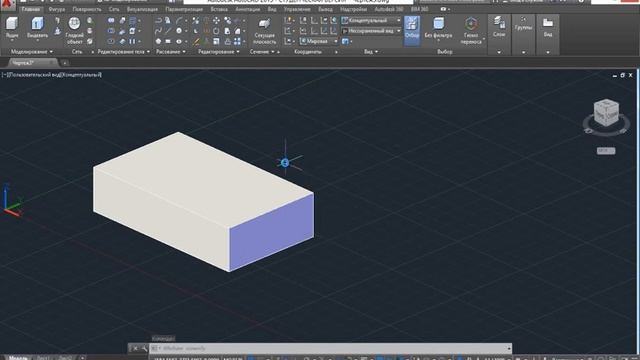Click the Subtract solid editing icon
This screenshot has width=640, height=360.
point(111,31)
